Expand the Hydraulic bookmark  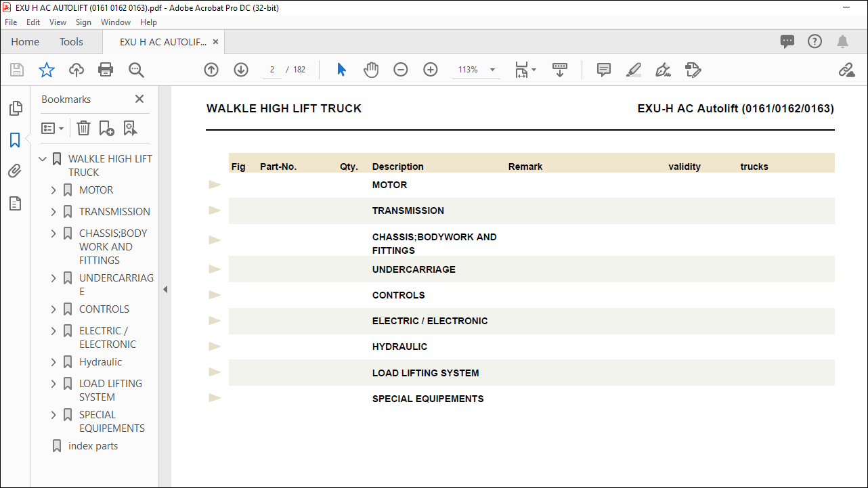[x=54, y=362]
